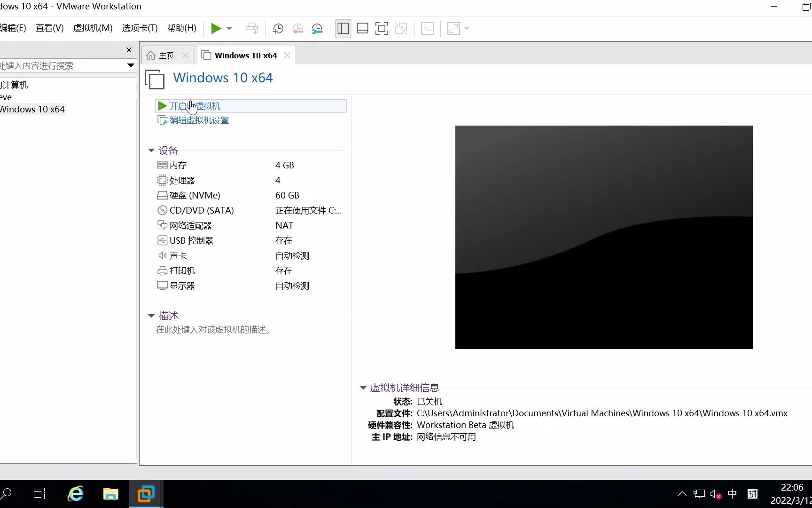Select the Unity mode icon
Screen dimensions: 812x508
point(401,28)
